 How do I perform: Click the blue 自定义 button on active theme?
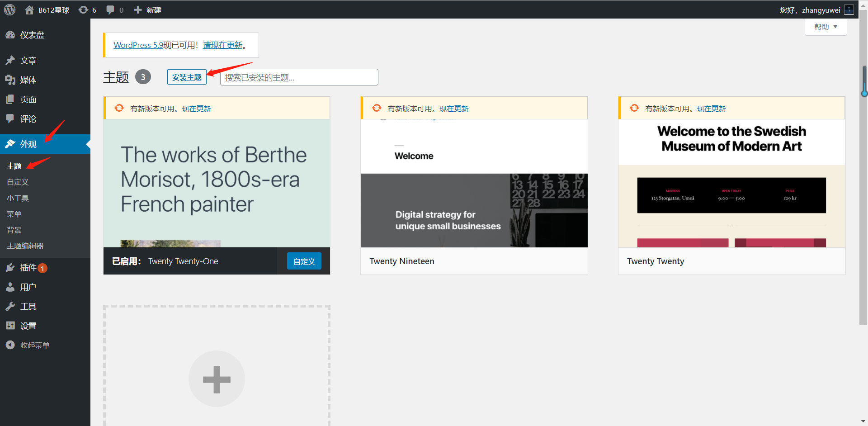click(x=304, y=261)
